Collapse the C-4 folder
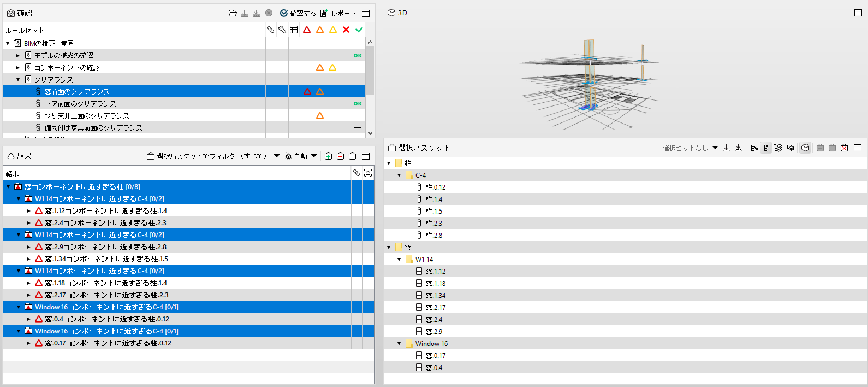 (399, 175)
